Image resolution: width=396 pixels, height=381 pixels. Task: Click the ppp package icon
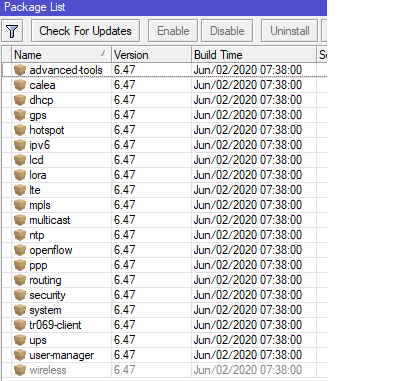point(20,265)
